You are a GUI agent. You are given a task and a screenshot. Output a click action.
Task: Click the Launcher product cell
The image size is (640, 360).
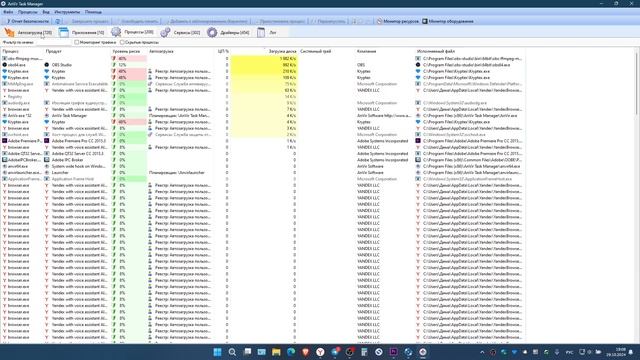click(78, 173)
